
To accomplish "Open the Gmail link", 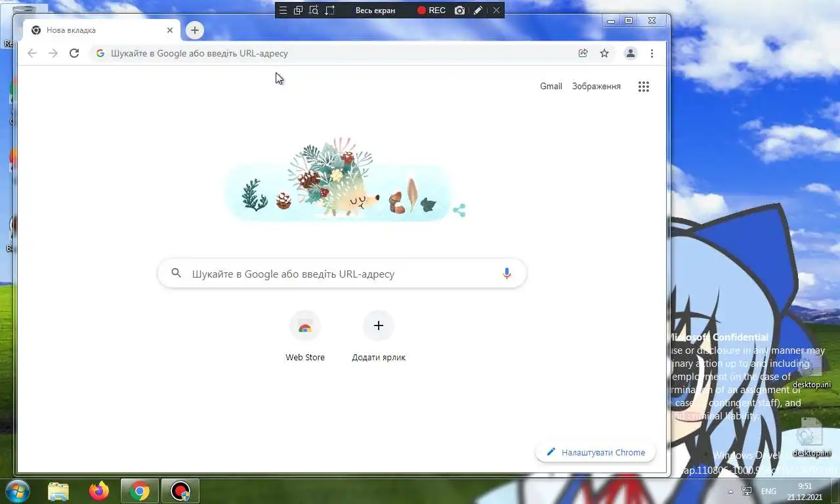I will click(x=551, y=86).
